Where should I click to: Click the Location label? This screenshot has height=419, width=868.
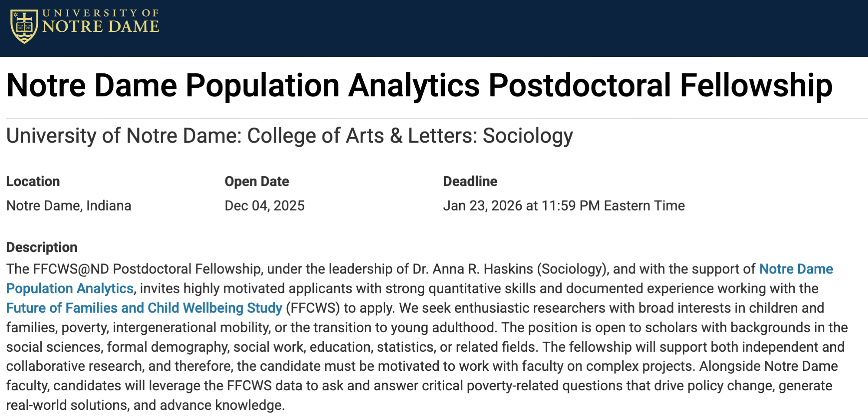pyautogui.click(x=33, y=181)
